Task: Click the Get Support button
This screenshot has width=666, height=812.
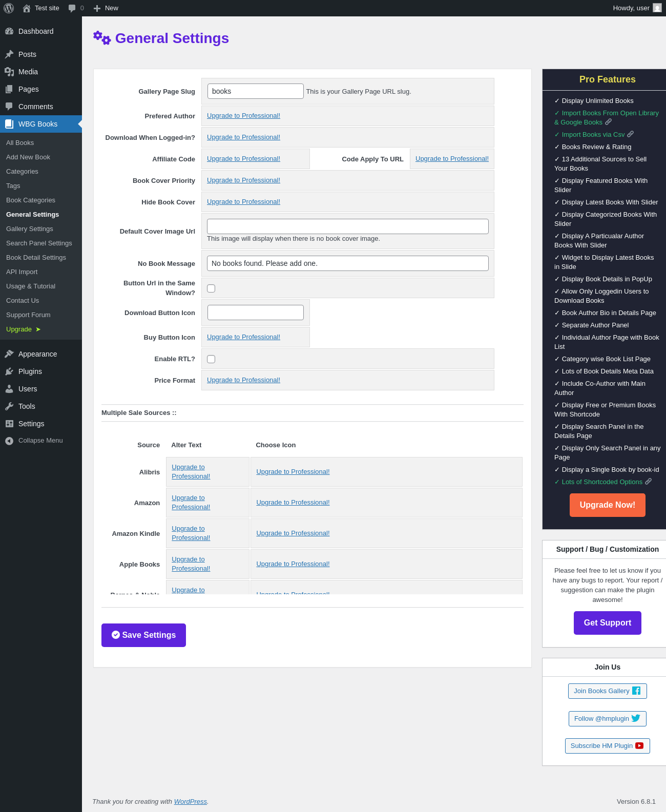Action: (x=608, y=623)
